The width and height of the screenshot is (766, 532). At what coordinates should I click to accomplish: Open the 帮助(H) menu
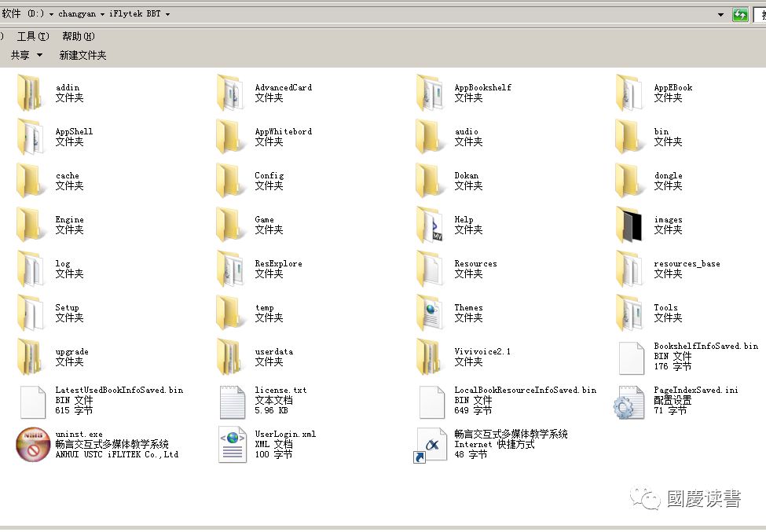point(78,36)
